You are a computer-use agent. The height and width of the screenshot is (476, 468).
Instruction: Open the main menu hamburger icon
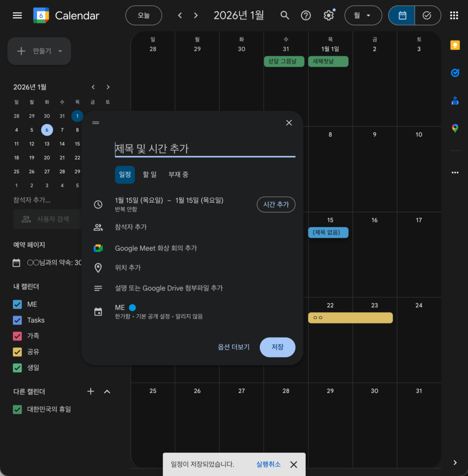17,15
